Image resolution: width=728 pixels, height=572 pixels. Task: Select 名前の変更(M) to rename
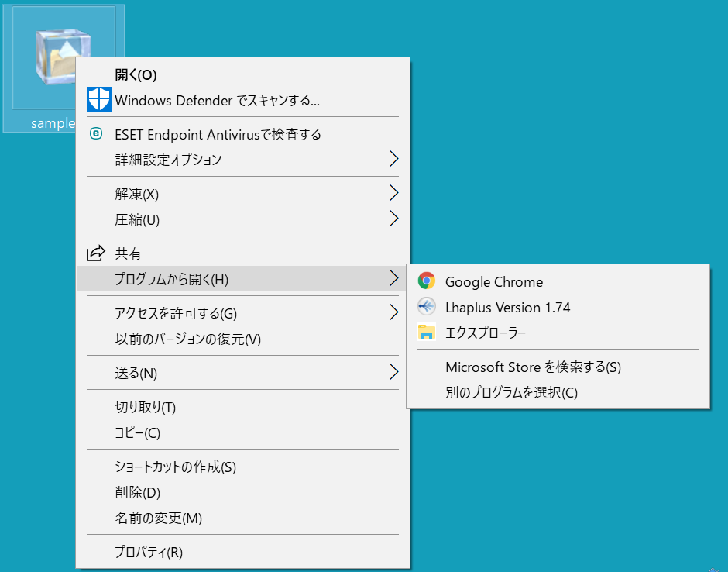pyautogui.click(x=242, y=518)
